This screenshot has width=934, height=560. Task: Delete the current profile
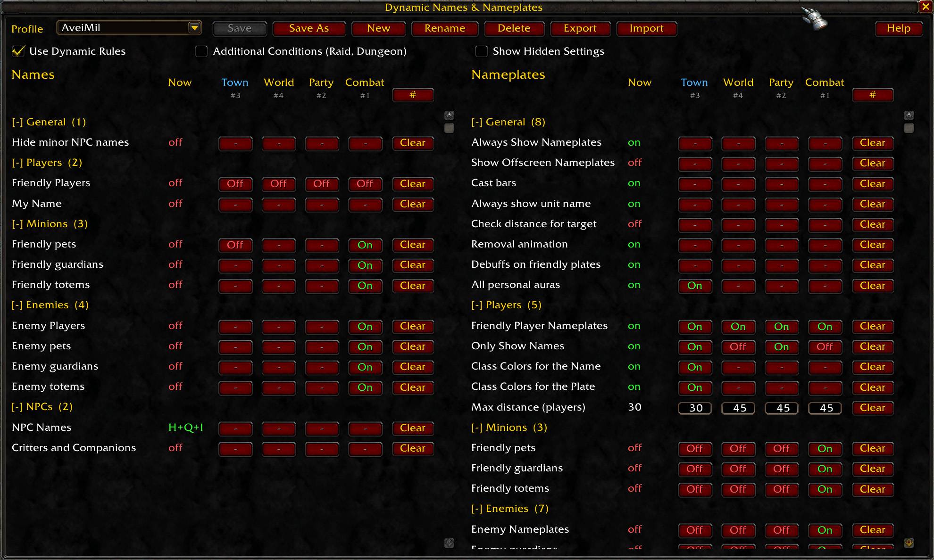coord(514,28)
